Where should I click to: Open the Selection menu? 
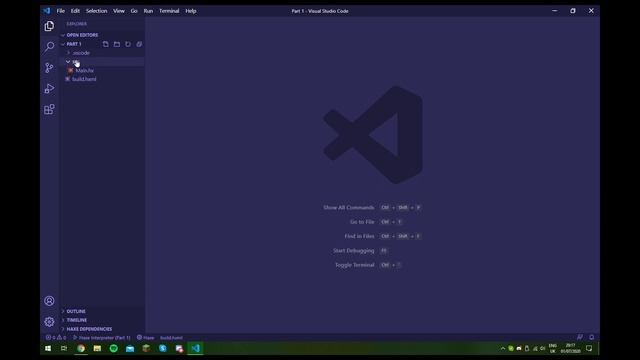pos(96,11)
